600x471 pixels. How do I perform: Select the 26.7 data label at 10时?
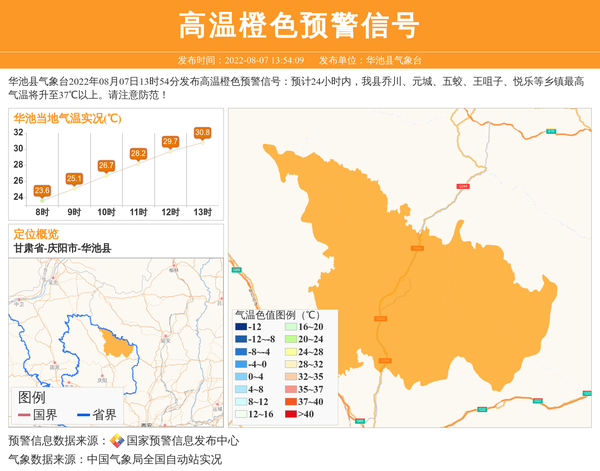pyautogui.click(x=106, y=165)
